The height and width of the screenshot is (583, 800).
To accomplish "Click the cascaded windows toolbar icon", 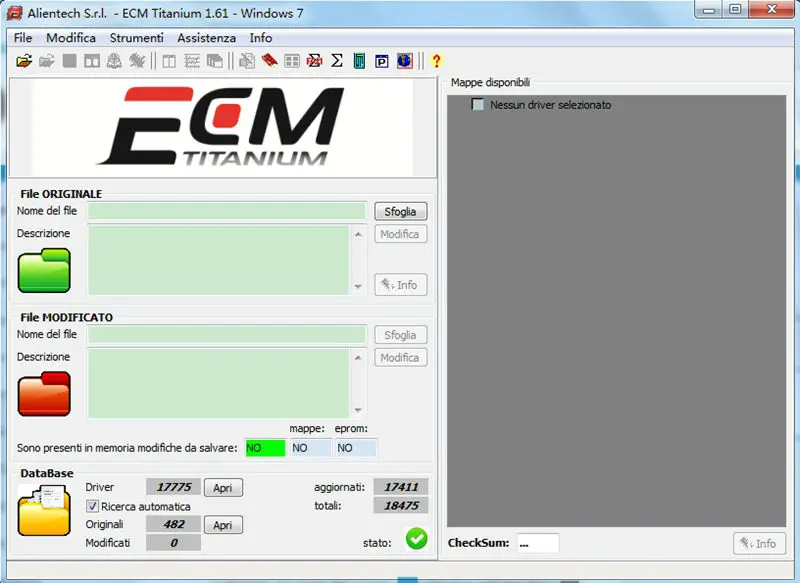I will click(x=214, y=61).
